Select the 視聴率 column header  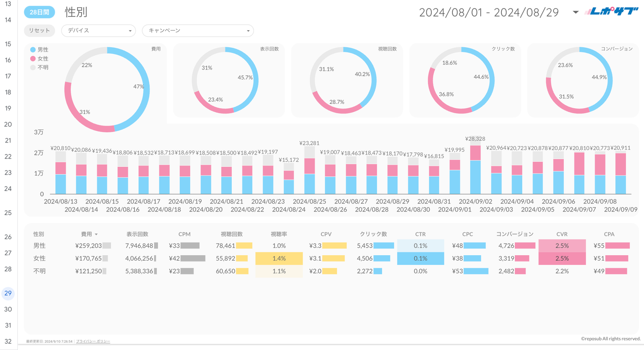coord(279,234)
